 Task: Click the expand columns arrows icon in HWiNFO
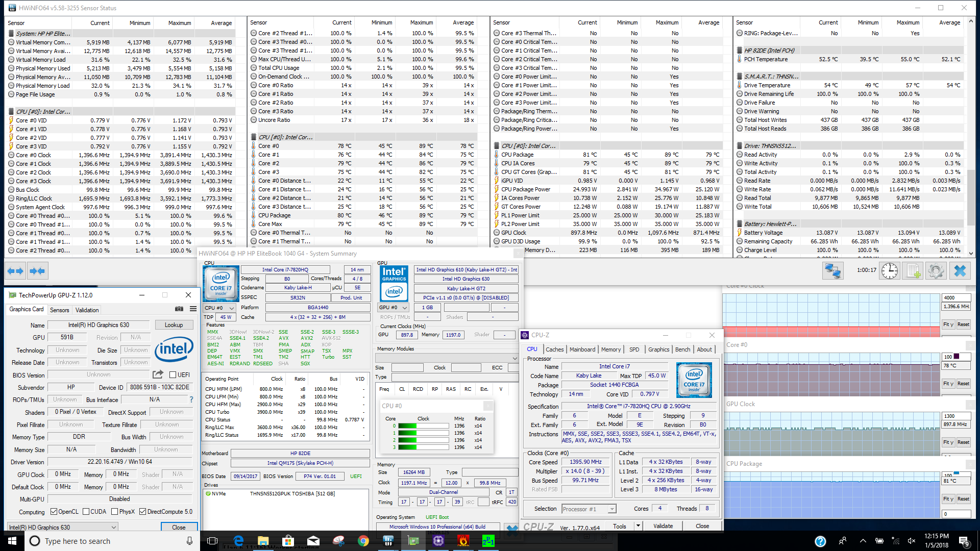15,271
